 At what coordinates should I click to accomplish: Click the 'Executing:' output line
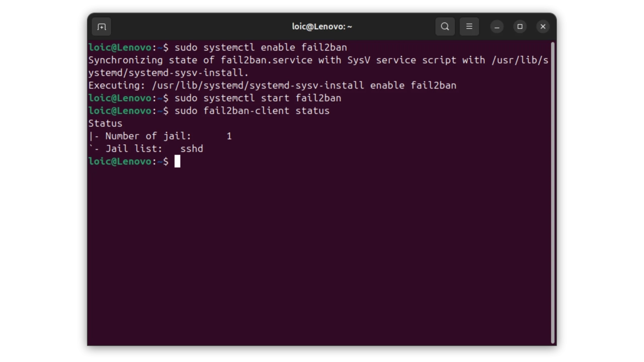click(272, 85)
